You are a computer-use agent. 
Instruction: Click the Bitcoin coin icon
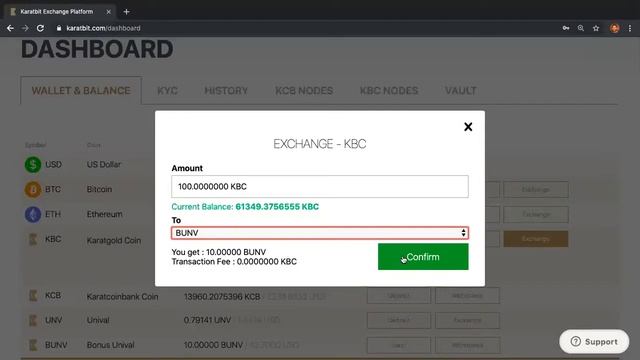[x=33, y=189]
